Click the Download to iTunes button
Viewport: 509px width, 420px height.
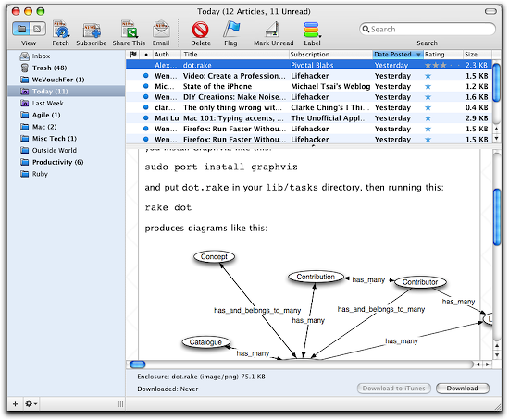pyautogui.click(x=393, y=389)
